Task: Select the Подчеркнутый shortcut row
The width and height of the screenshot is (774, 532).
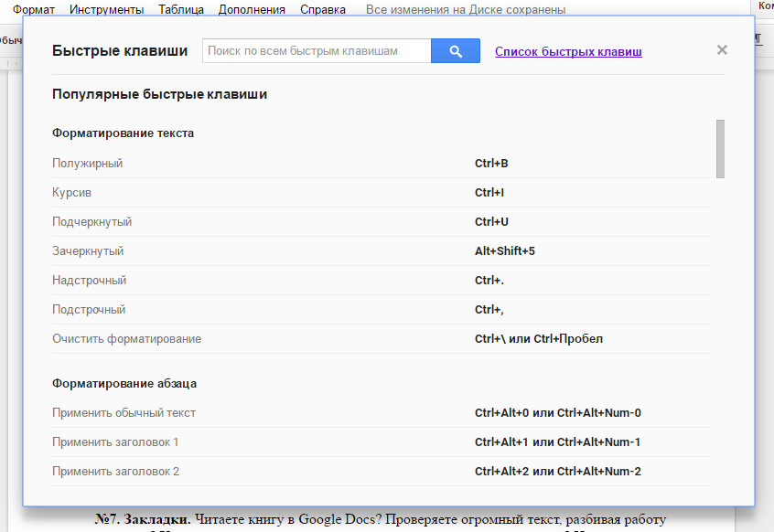Action: pyautogui.click(x=382, y=222)
